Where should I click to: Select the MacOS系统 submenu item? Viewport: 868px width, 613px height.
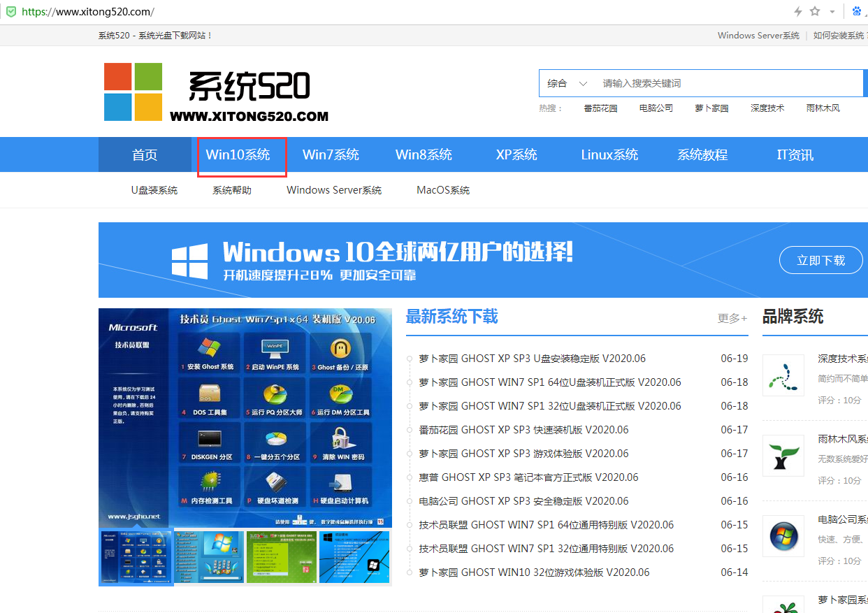click(443, 190)
